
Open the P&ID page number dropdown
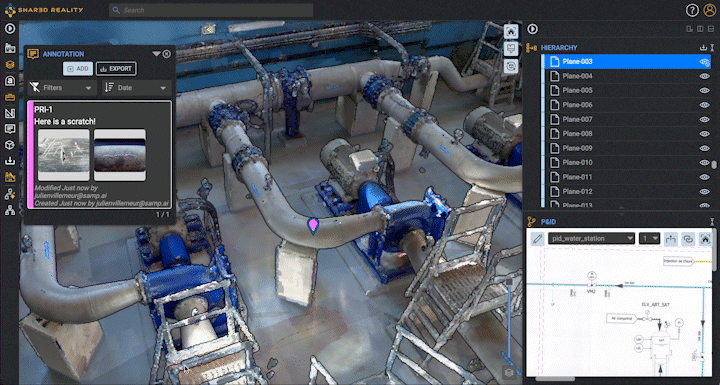(649, 238)
